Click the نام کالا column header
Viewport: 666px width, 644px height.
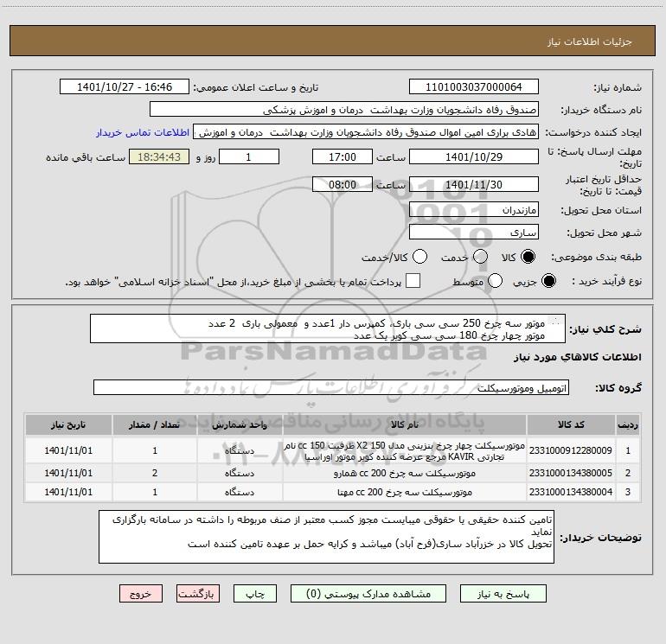click(405, 425)
